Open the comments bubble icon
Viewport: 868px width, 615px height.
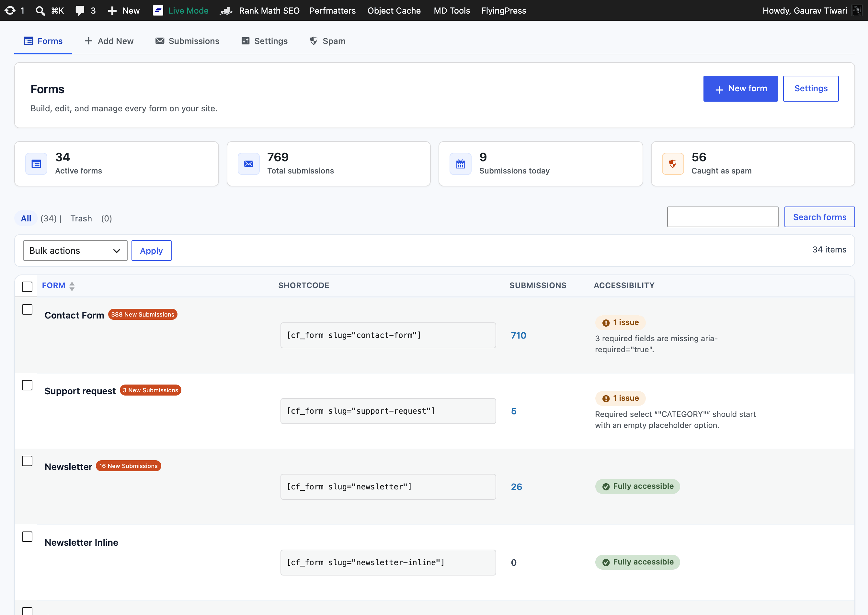[x=80, y=10]
